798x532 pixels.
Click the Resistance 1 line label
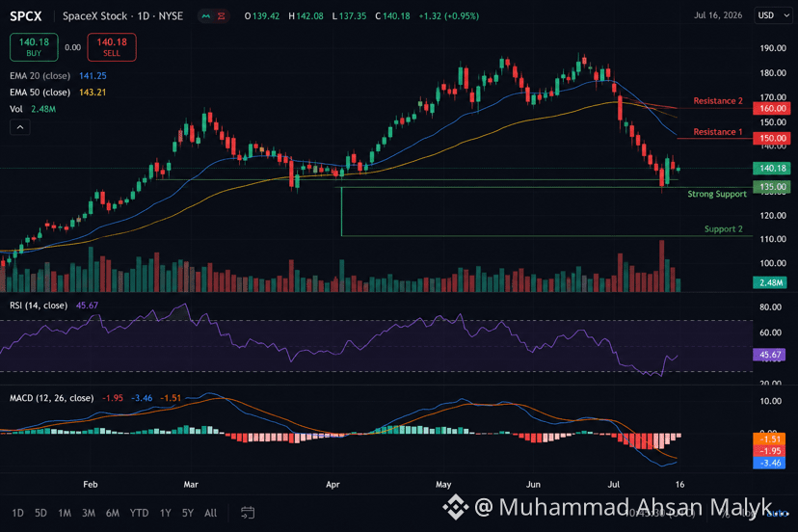point(718,132)
